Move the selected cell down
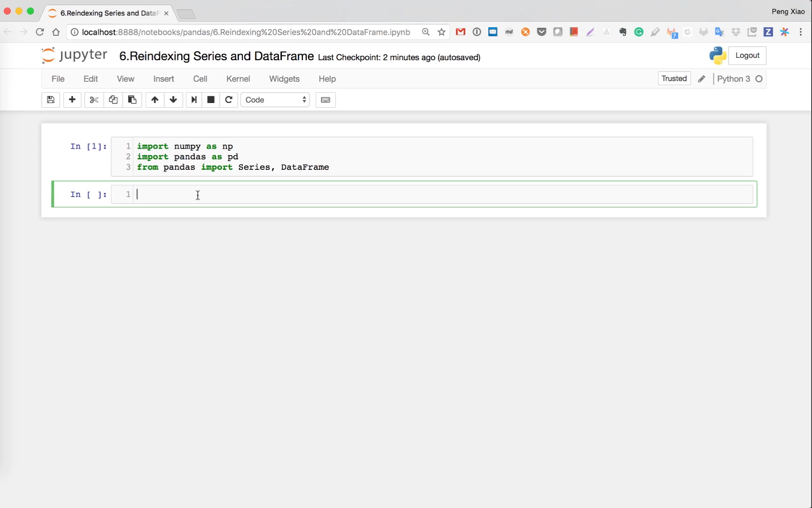Viewport: 812px width, 508px height. point(173,100)
